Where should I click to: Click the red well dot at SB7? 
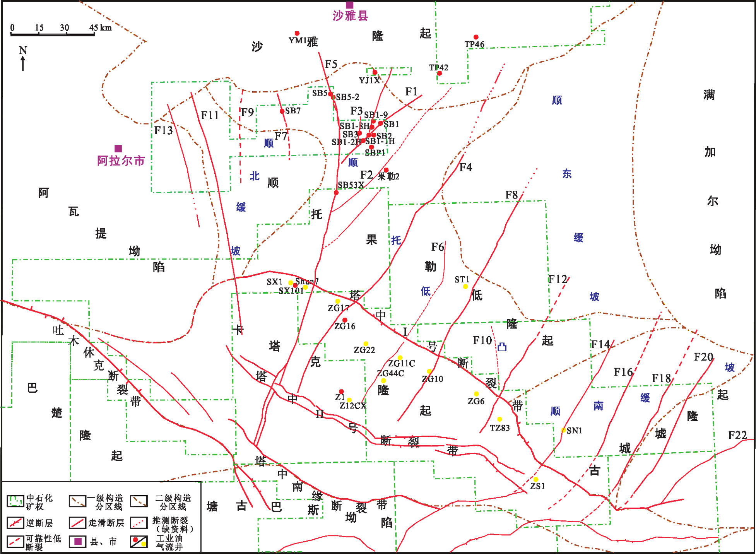click(x=282, y=111)
